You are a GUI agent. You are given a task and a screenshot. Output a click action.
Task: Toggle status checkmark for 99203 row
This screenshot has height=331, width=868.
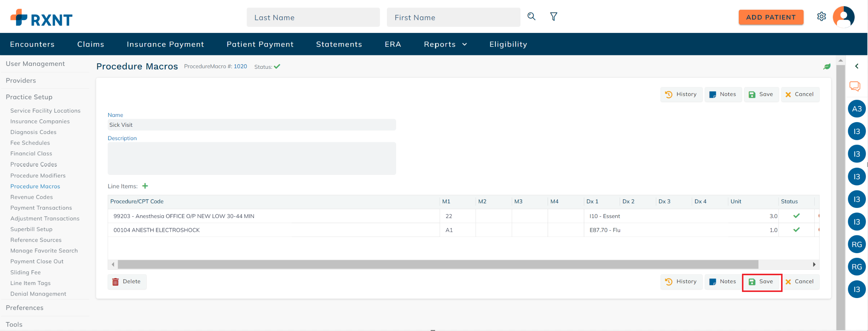point(796,216)
